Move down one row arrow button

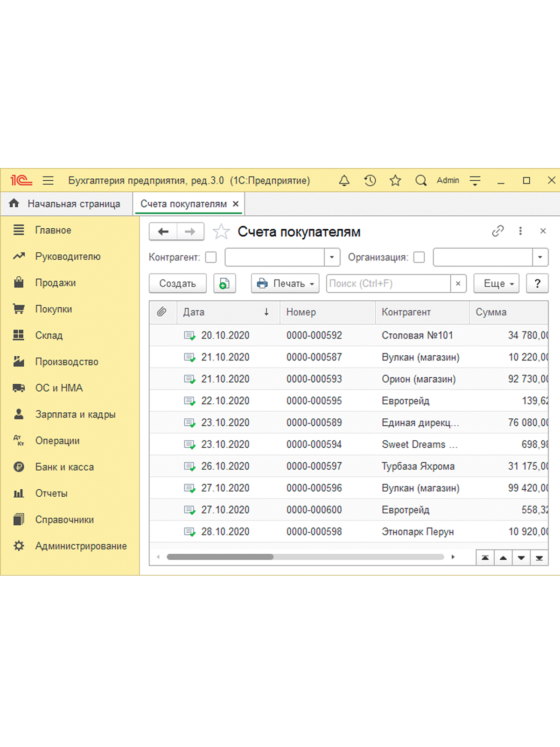pos(521,557)
